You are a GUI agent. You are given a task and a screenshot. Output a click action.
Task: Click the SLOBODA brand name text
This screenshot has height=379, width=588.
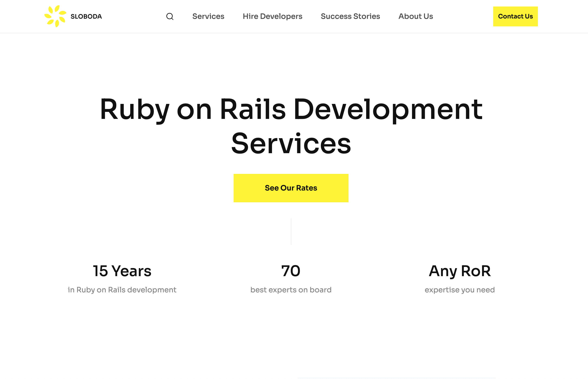(x=86, y=16)
